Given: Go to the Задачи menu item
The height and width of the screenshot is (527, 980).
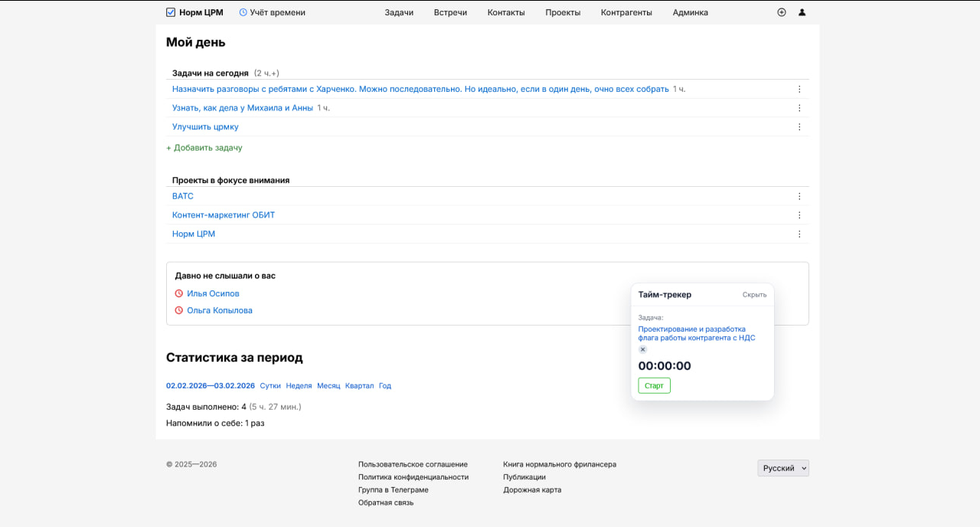Looking at the screenshot, I should pos(399,12).
